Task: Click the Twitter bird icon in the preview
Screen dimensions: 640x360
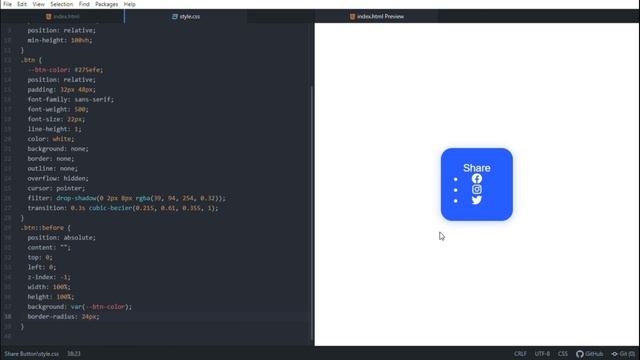Action: click(x=476, y=200)
